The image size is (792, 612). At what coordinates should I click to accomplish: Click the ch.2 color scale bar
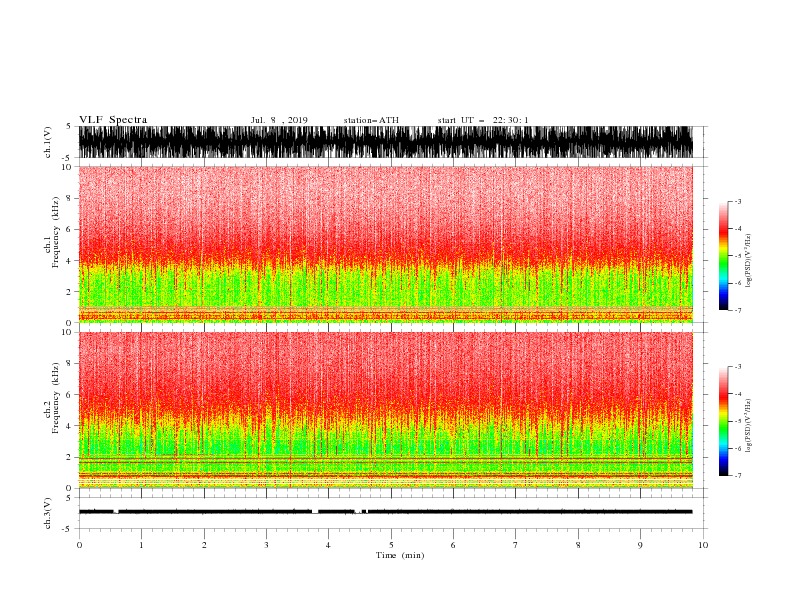point(723,421)
